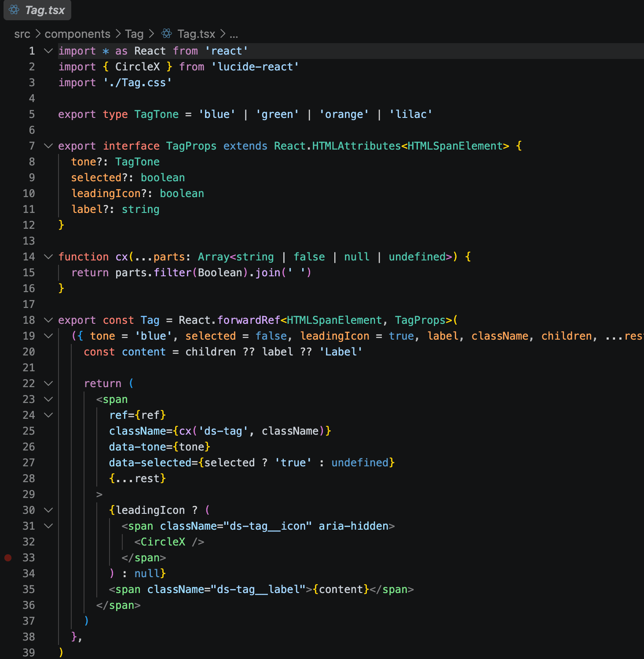Viewport: 644px width, 659px height.
Task: Click leadingIcon?: property on line 10
Action: (112, 194)
